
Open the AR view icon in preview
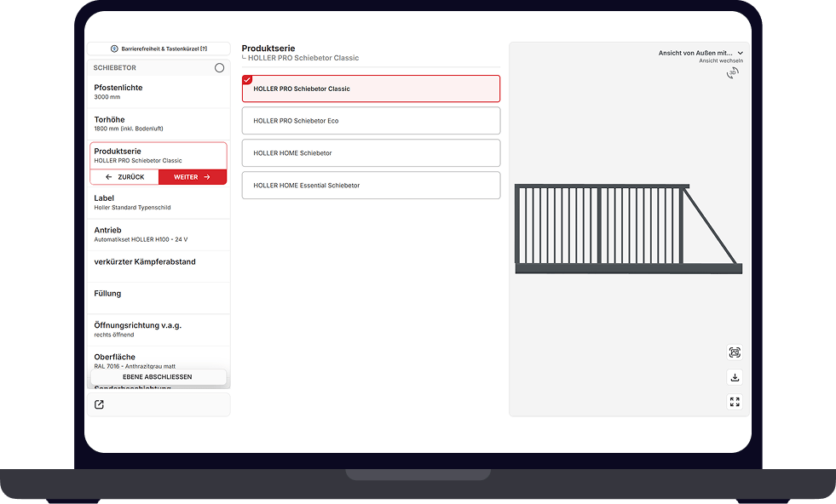pos(735,352)
